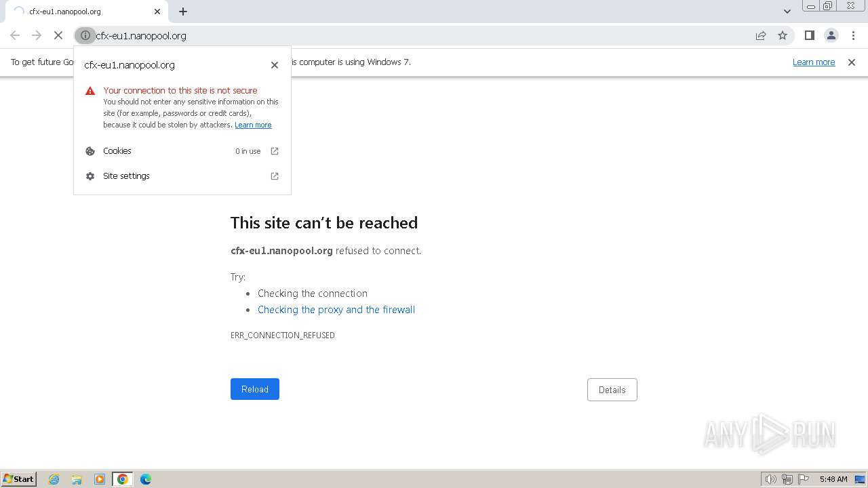Click ERR_CONNECTION_REFUSED error code text
Image resolution: width=868 pixels, height=488 pixels.
pos(283,335)
